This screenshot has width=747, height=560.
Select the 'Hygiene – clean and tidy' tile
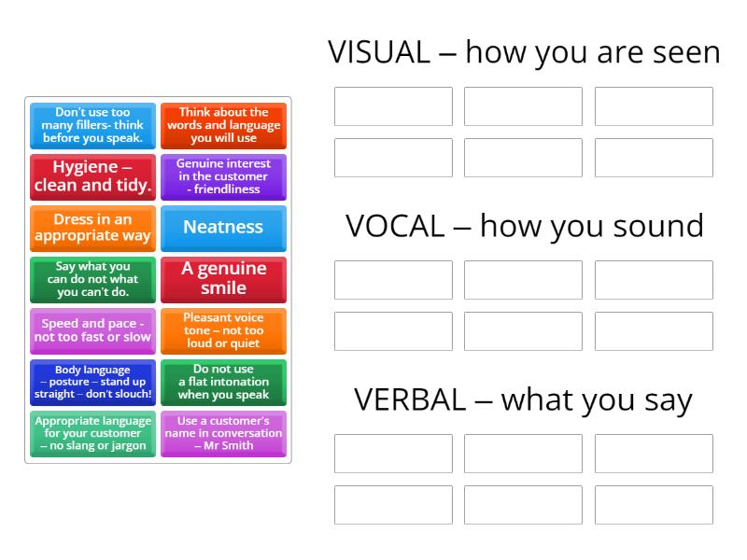(x=92, y=177)
